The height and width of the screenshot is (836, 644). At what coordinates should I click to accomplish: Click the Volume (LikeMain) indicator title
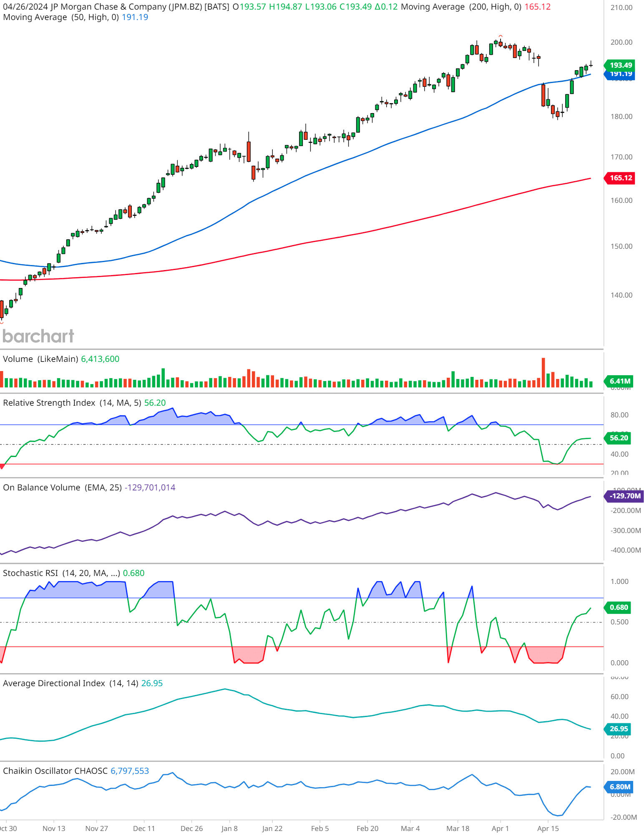(40, 359)
